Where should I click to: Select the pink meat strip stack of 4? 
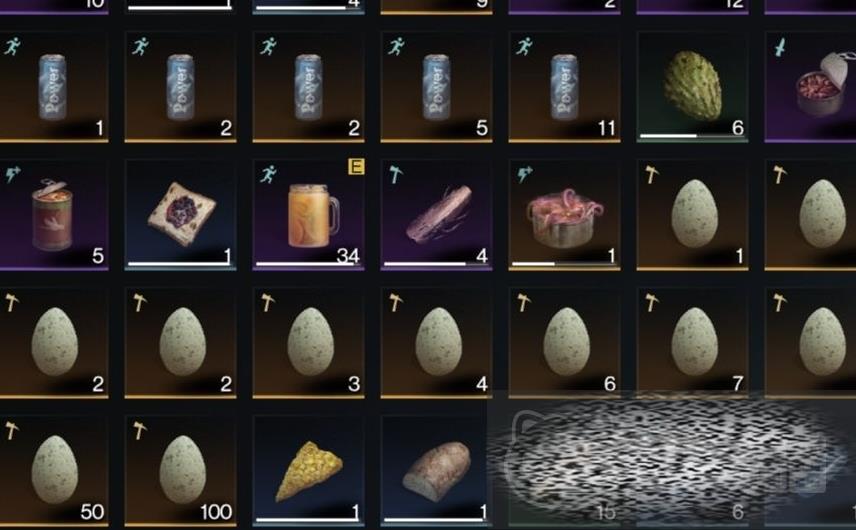[x=436, y=215]
